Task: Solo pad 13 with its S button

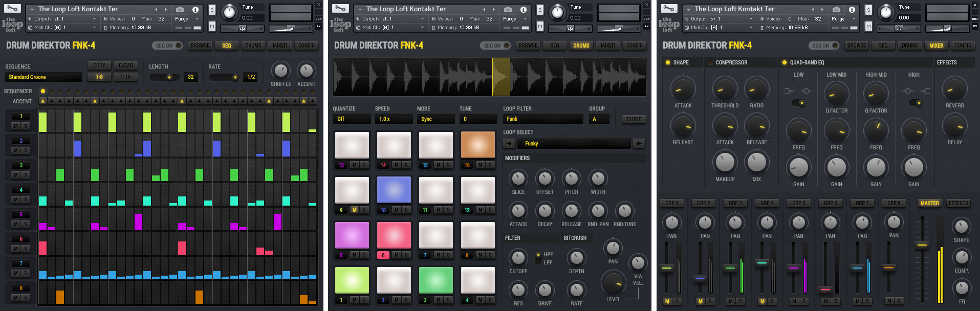Action: click(x=364, y=165)
